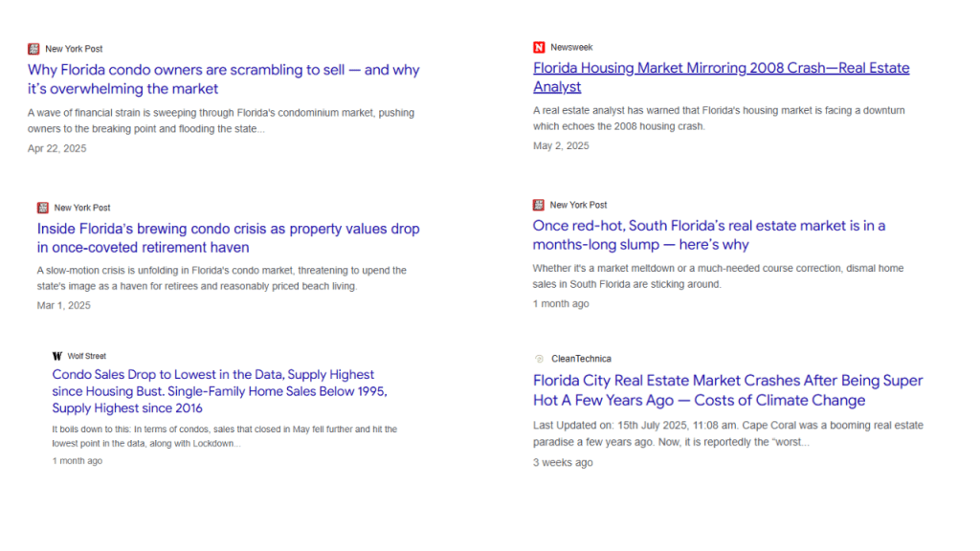The width and height of the screenshot is (980, 551).
Task: Click the snippet text about Cape Coral
Action: [x=727, y=433]
